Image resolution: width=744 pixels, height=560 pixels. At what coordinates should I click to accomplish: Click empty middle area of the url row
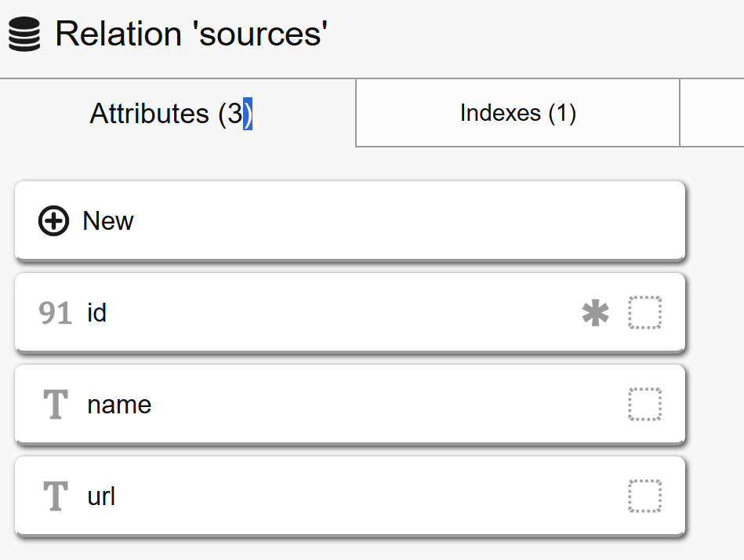pos(337,496)
